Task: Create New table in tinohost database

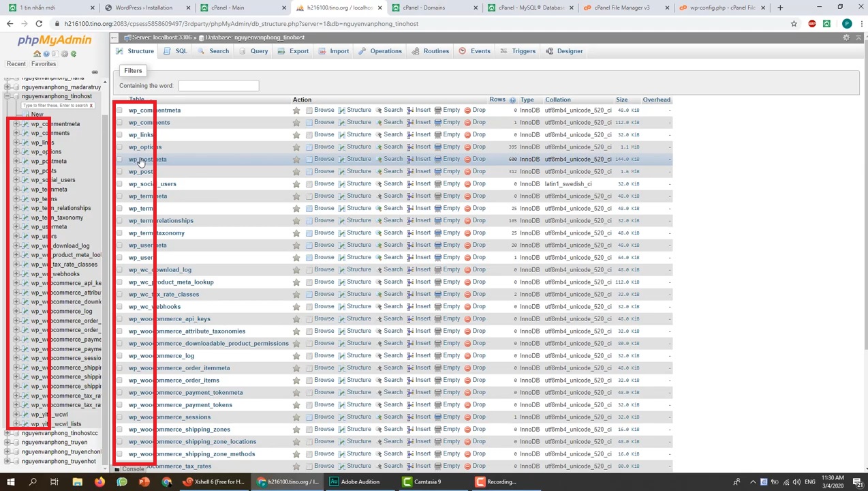Action: click(x=37, y=115)
